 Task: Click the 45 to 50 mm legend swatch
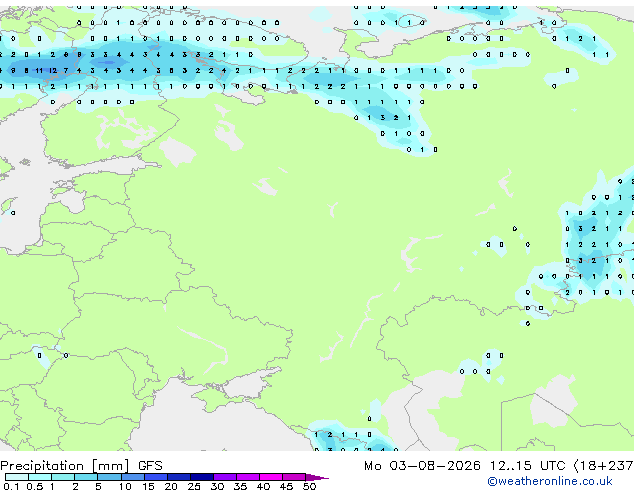[294, 477]
